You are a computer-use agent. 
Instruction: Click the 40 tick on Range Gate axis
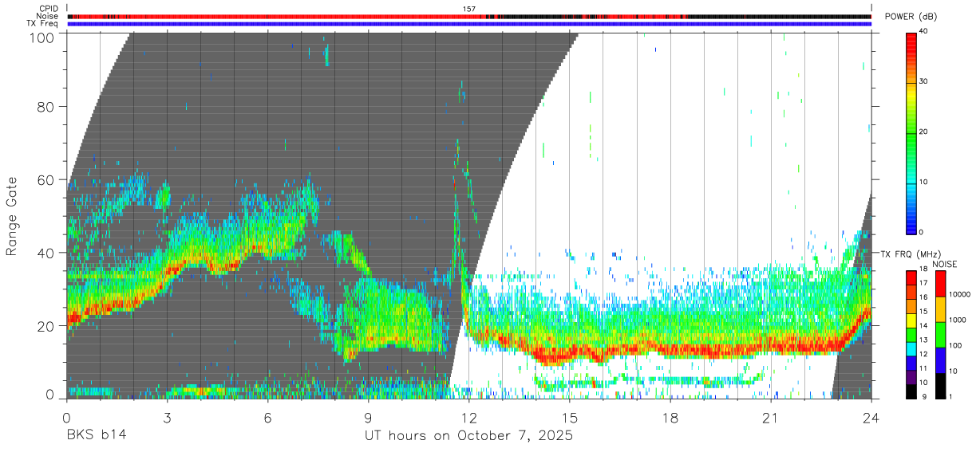(46, 253)
